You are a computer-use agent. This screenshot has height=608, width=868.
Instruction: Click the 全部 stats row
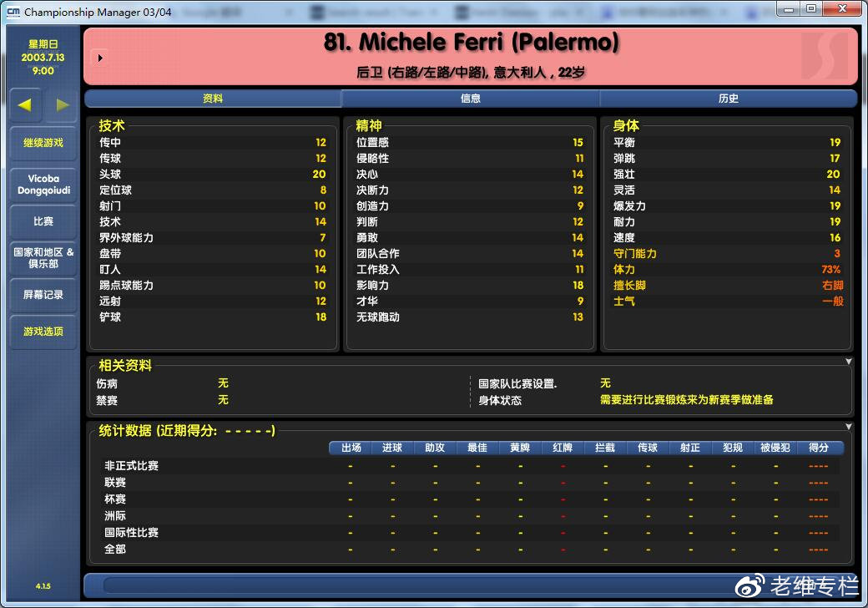(x=471, y=549)
